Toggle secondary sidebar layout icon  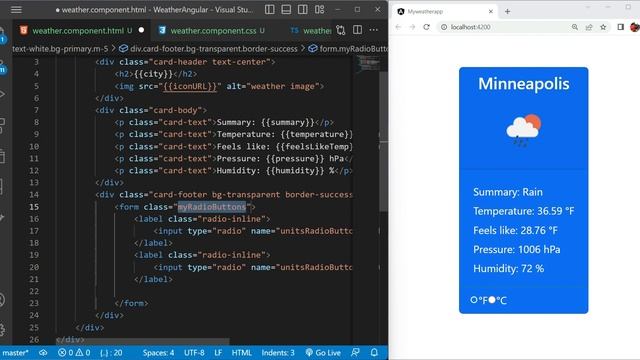click(303, 9)
